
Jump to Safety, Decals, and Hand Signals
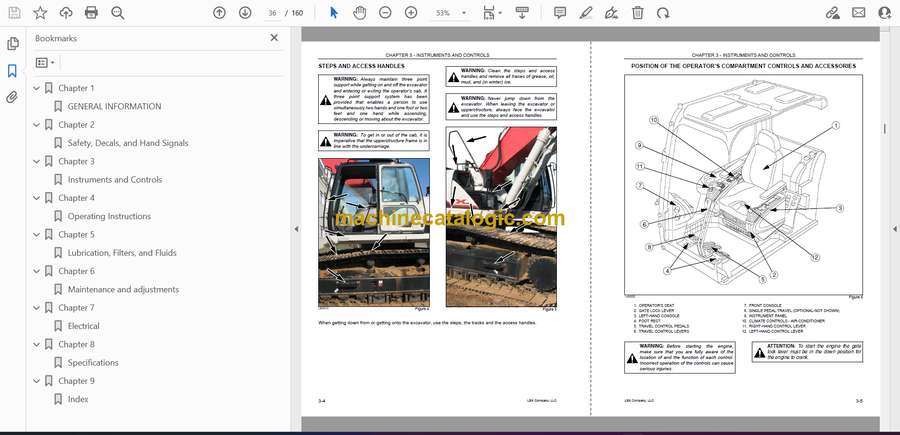(x=128, y=143)
